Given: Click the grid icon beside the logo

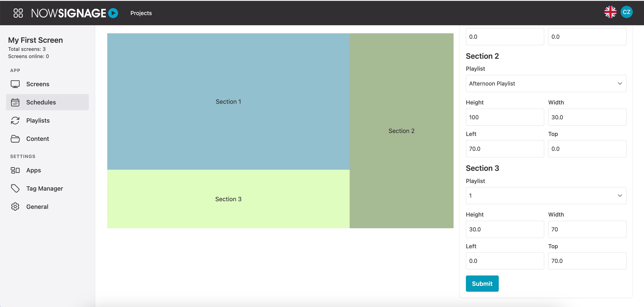Looking at the screenshot, I should pyautogui.click(x=18, y=13).
